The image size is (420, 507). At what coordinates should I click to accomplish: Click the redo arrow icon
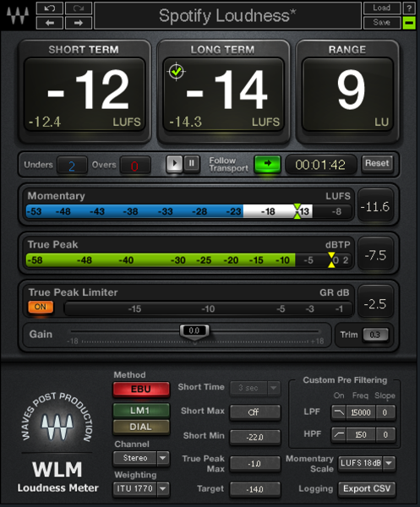coord(79,8)
